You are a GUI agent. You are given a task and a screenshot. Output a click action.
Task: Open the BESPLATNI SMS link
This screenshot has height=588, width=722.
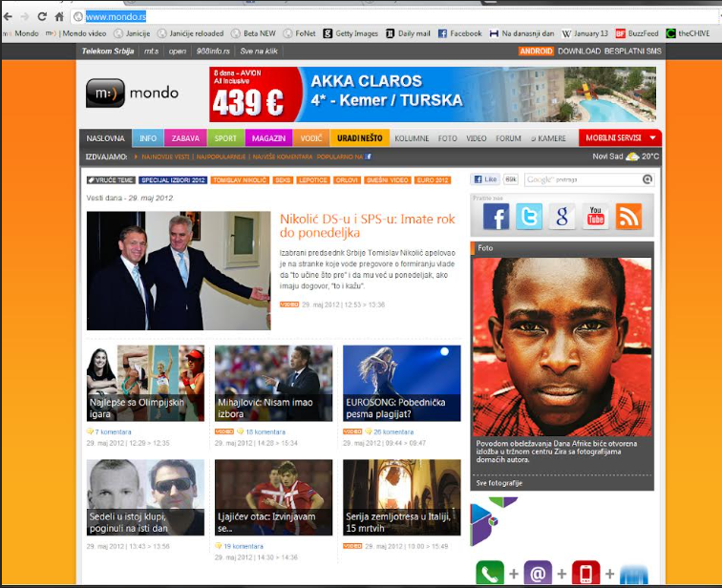tap(632, 52)
